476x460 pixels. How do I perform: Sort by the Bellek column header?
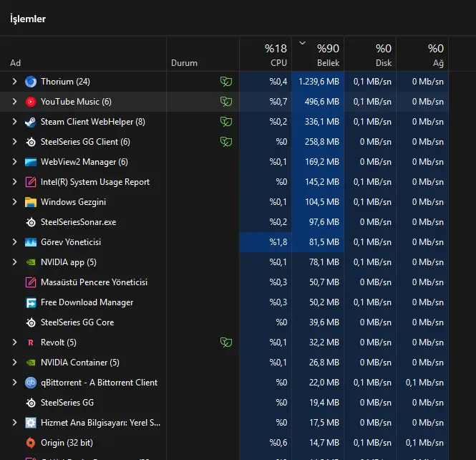tap(318, 54)
